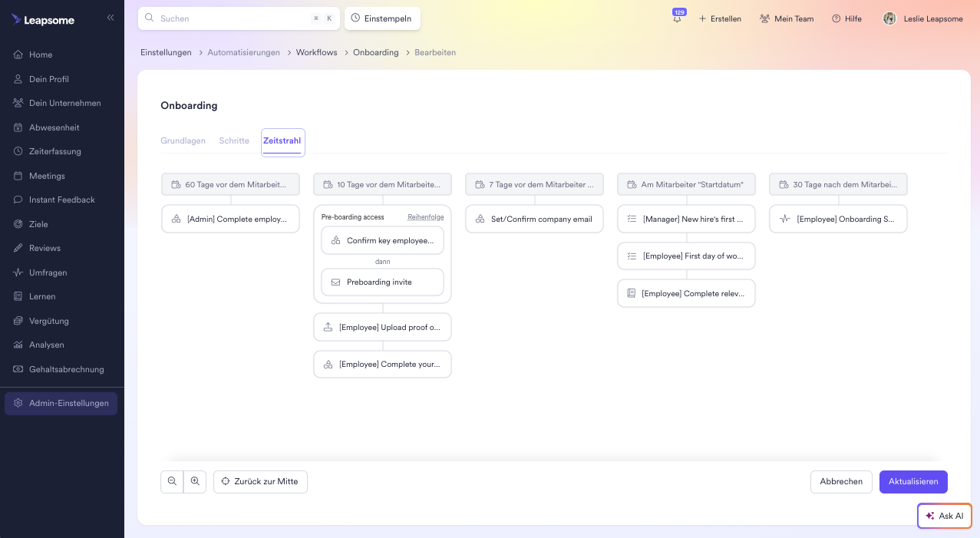Open the Hilfe help menu
980x538 pixels.
tap(846, 18)
